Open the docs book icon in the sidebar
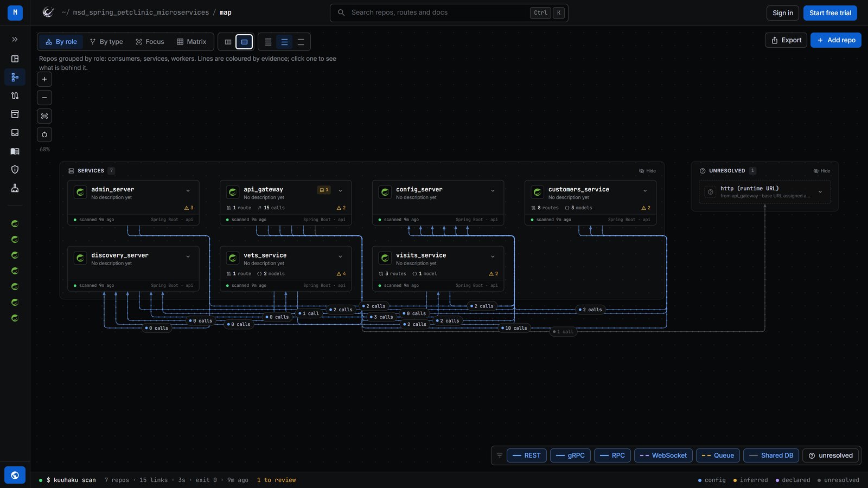 click(x=15, y=151)
